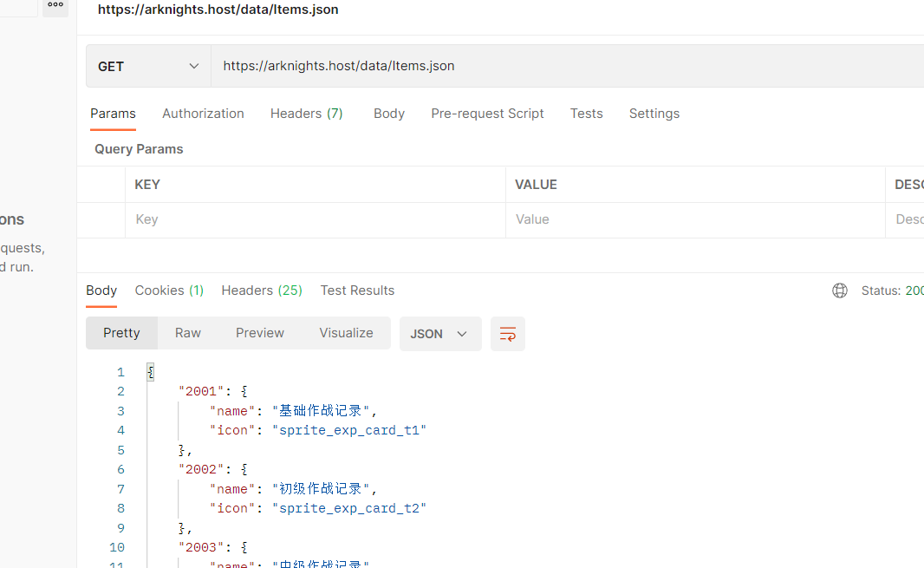Click the Visualize view button
Image resolution: width=924 pixels, height=568 pixels.
346,333
